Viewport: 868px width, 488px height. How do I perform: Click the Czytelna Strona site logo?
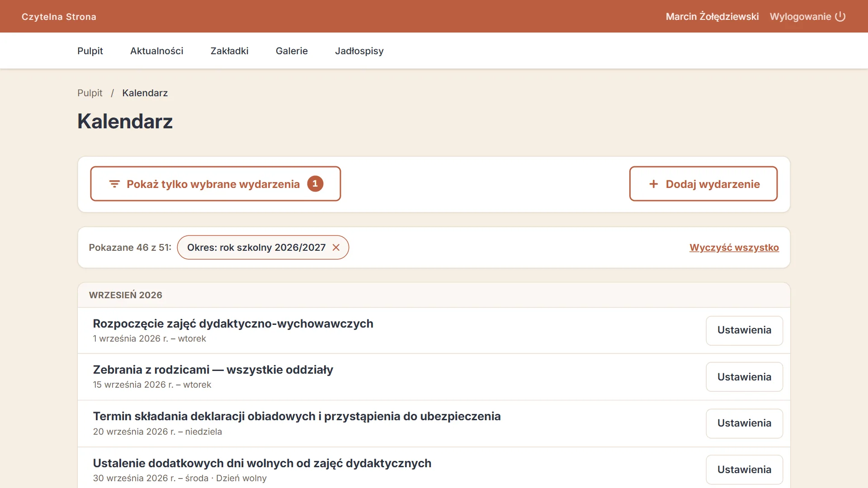pyautogui.click(x=59, y=17)
